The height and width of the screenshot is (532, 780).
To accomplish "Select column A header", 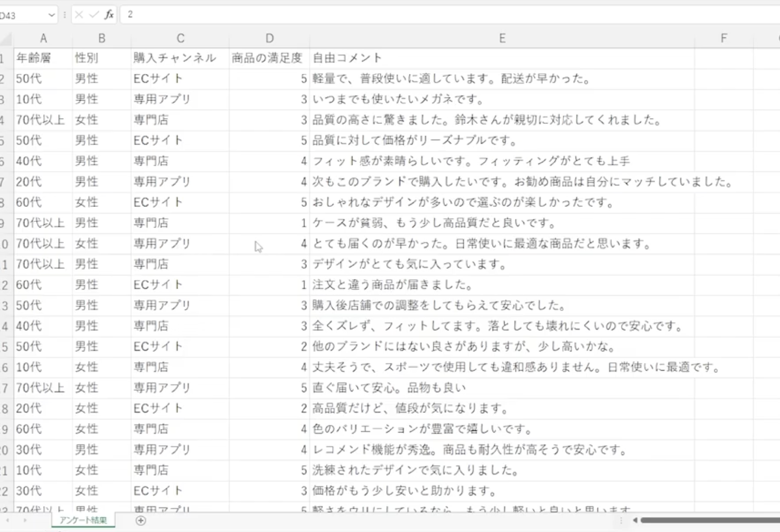I will (43, 38).
